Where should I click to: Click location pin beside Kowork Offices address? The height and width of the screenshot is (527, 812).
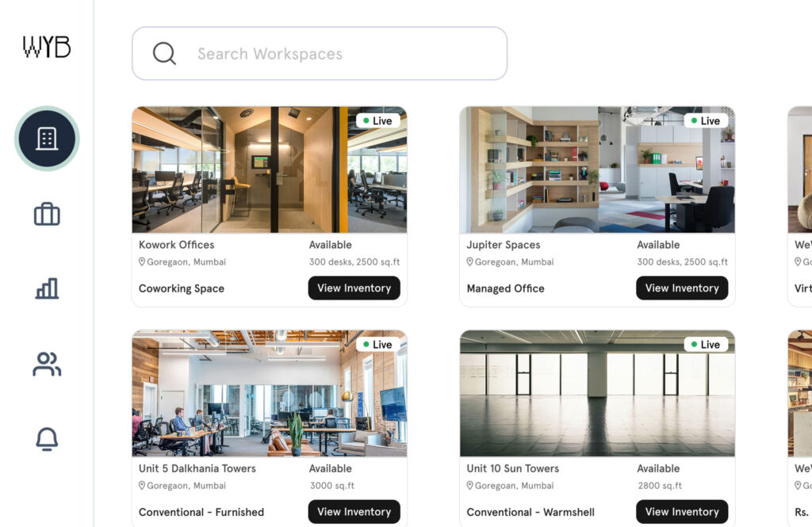142,262
